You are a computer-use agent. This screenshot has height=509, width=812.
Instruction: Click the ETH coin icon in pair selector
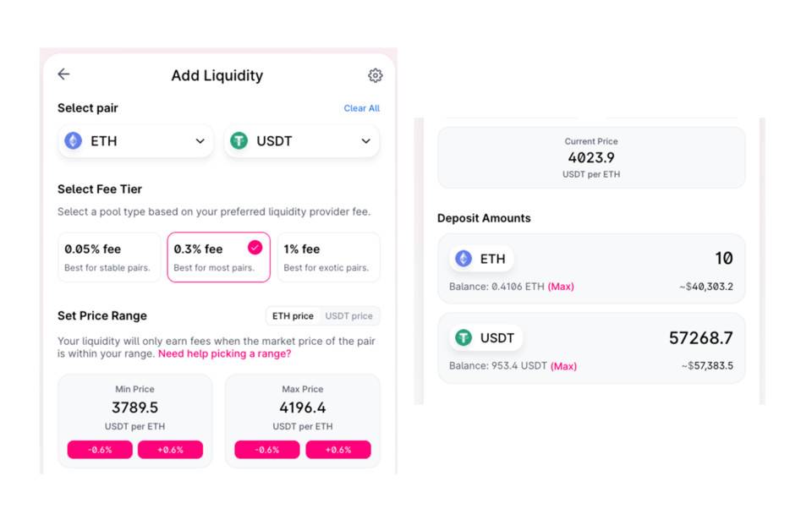[x=74, y=141]
